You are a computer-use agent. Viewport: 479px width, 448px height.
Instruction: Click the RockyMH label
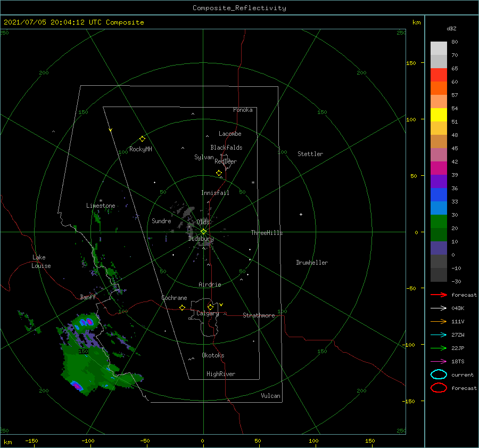click(x=141, y=149)
